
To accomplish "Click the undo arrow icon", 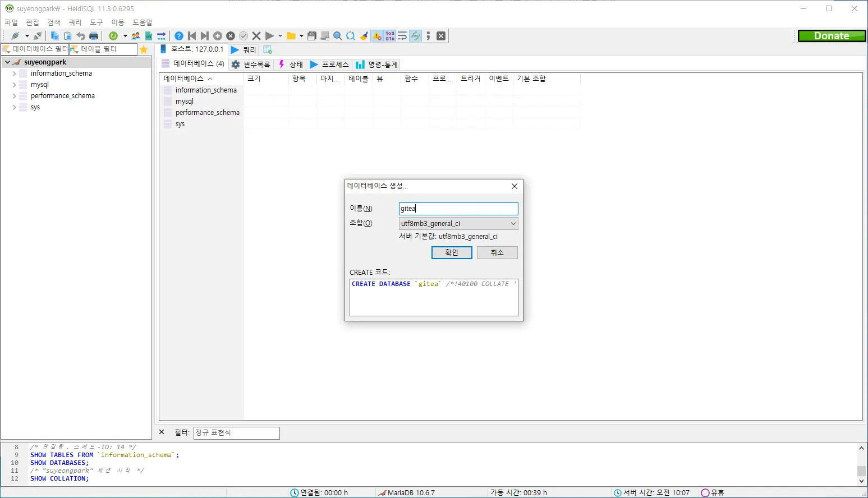I will [81, 36].
